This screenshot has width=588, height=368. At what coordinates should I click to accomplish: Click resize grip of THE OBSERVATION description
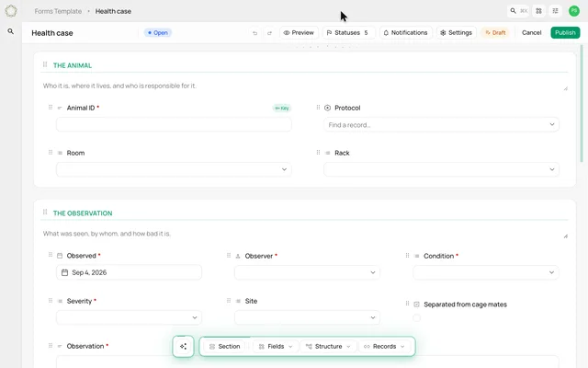point(566,236)
